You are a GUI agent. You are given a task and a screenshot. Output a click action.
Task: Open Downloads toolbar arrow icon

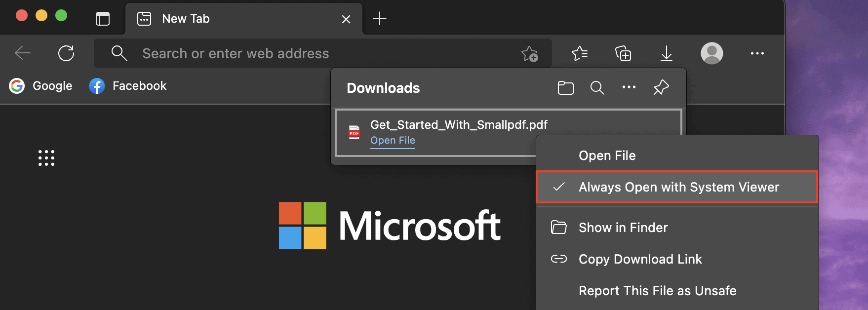(667, 53)
